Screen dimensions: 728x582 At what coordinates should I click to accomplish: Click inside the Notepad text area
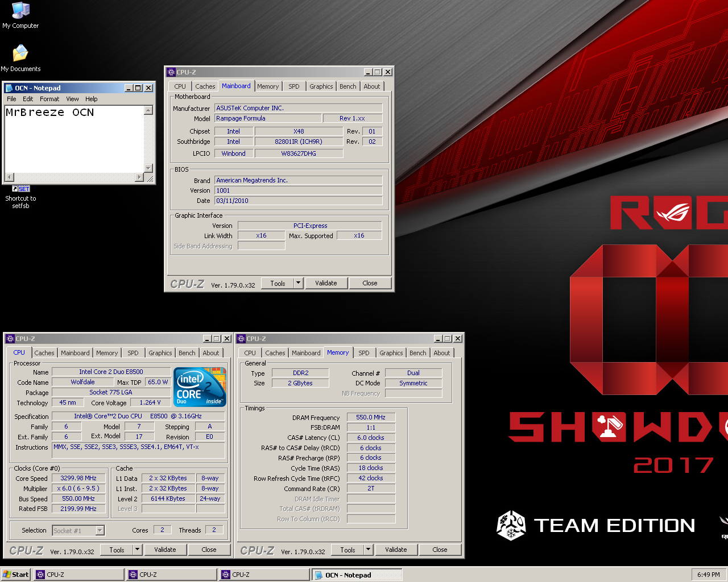point(74,139)
